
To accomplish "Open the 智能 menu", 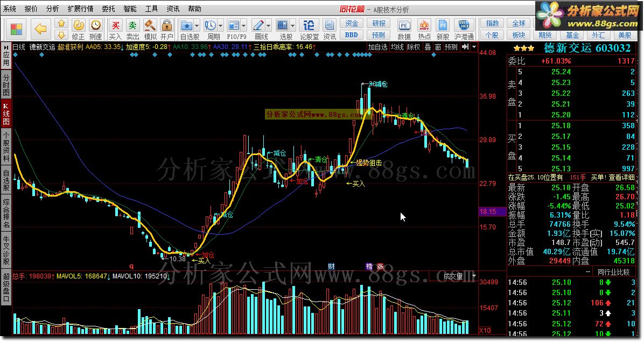I will tap(130, 9).
